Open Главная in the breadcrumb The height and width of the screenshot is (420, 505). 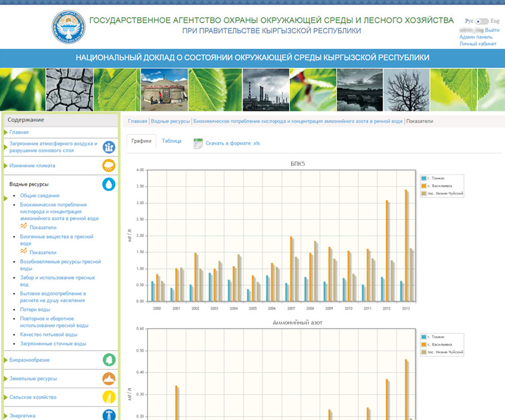tap(137, 121)
